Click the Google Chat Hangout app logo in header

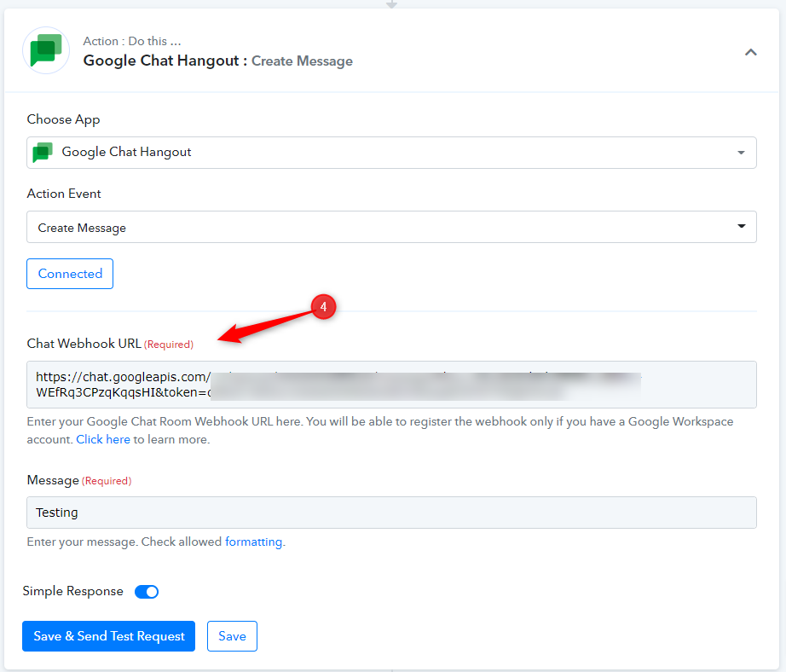(46, 50)
